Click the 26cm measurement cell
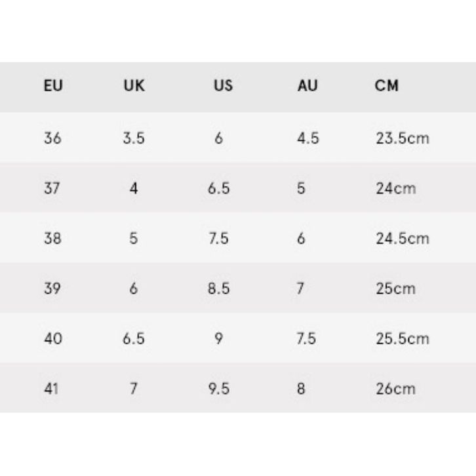 tap(396, 389)
